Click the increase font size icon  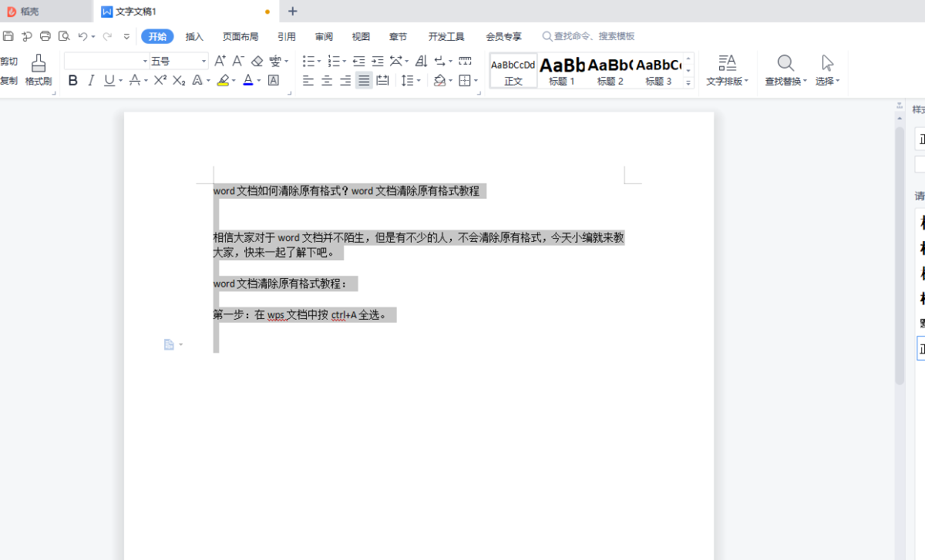tap(220, 61)
